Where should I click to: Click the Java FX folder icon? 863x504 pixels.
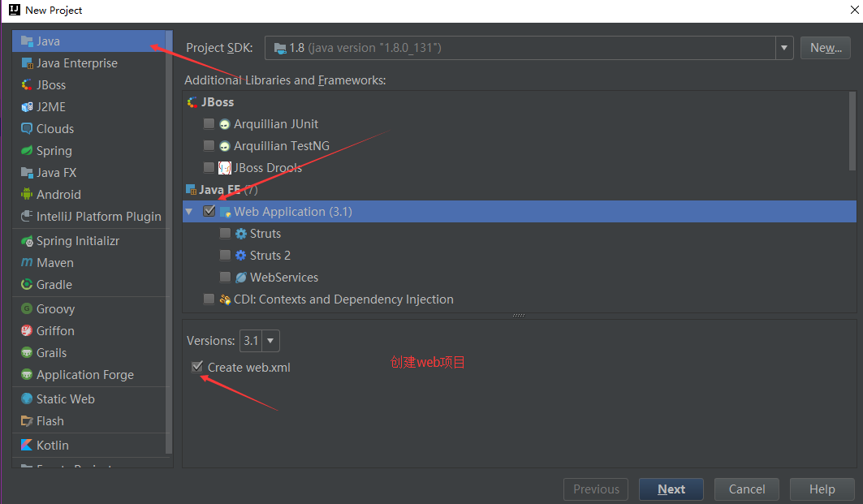click(27, 173)
